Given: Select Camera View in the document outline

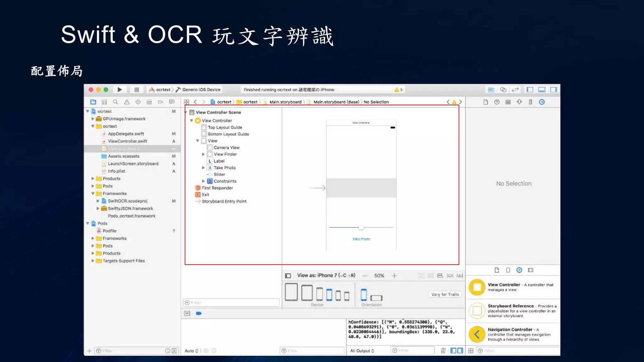Looking at the screenshot, I should click(226, 147).
